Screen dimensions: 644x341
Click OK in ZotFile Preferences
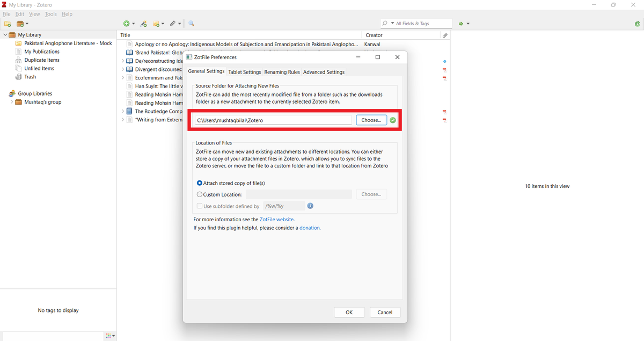tap(349, 312)
